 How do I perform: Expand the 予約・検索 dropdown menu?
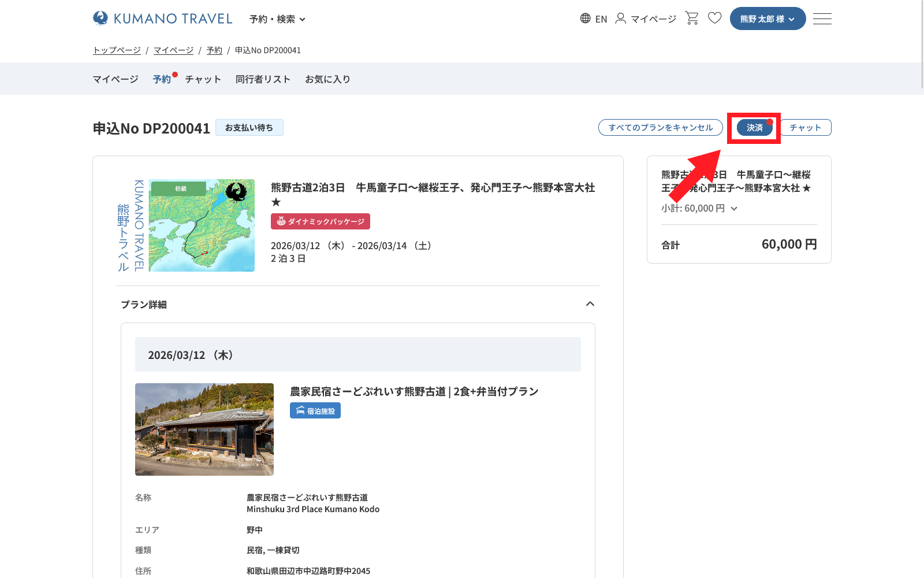277,19
